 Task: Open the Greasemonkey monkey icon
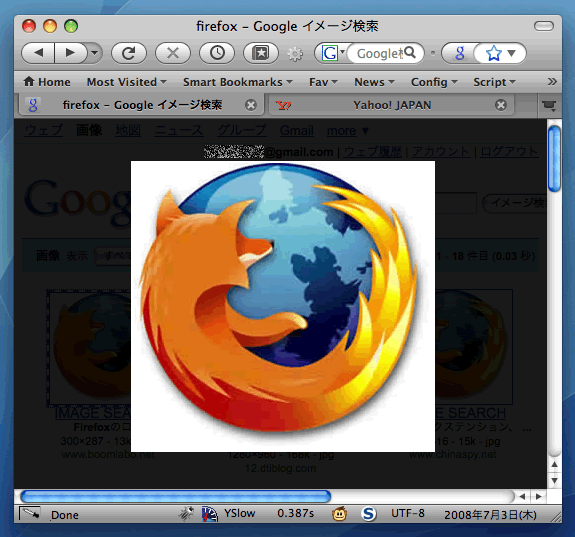(x=340, y=514)
